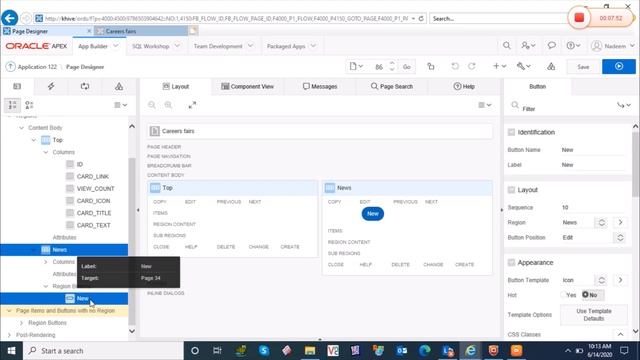Click the Save button
Viewport: 640px width, 360px height.
583,67
